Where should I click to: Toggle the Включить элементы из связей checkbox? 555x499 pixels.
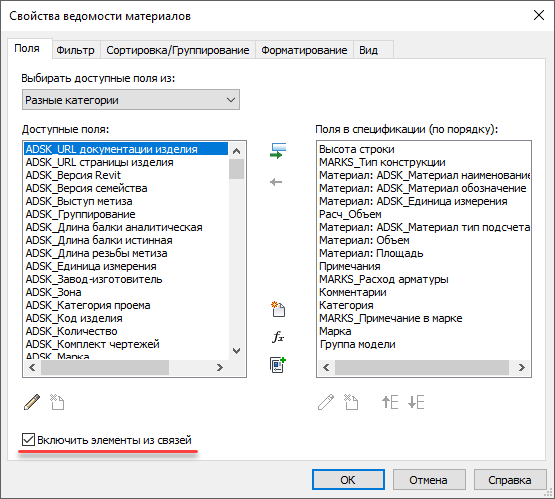point(28,440)
